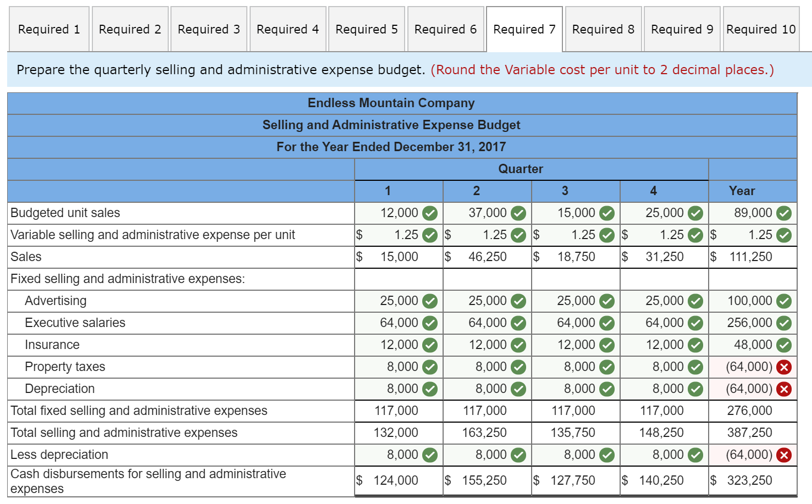The height and width of the screenshot is (504, 812).
Task: Go to Required 9 tab
Action: coord(682,29)
